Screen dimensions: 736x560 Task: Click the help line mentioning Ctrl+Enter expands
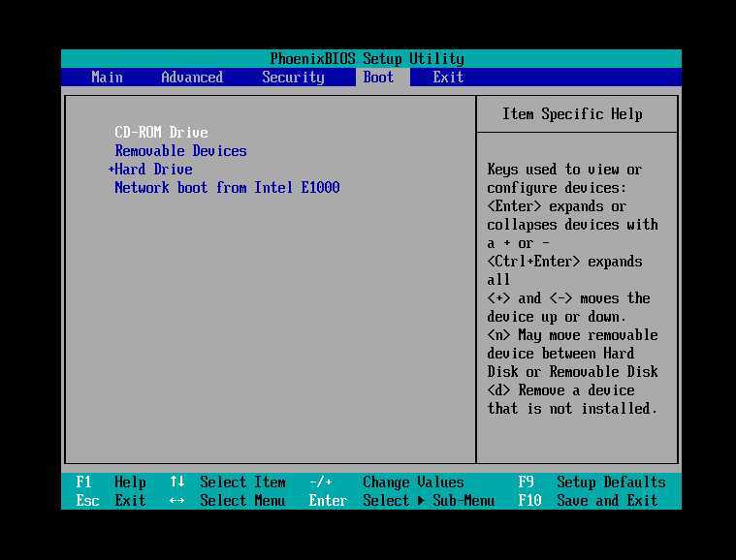point(564,262)
